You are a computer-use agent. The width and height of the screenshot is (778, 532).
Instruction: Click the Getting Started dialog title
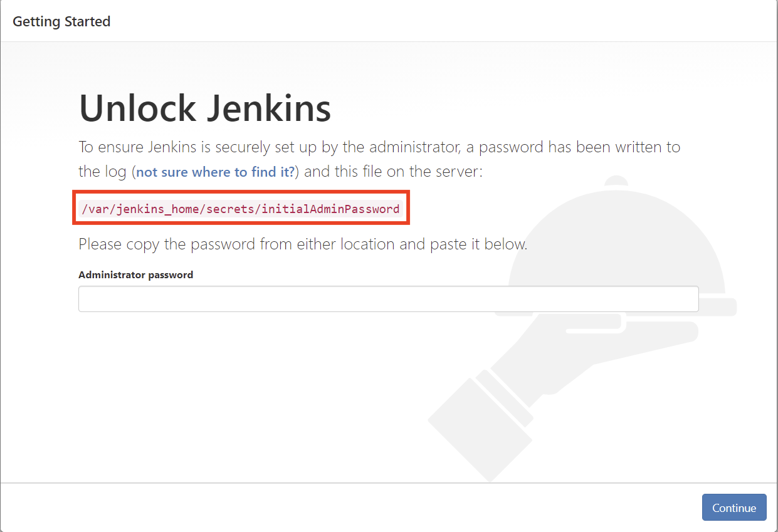pos(61,21)
